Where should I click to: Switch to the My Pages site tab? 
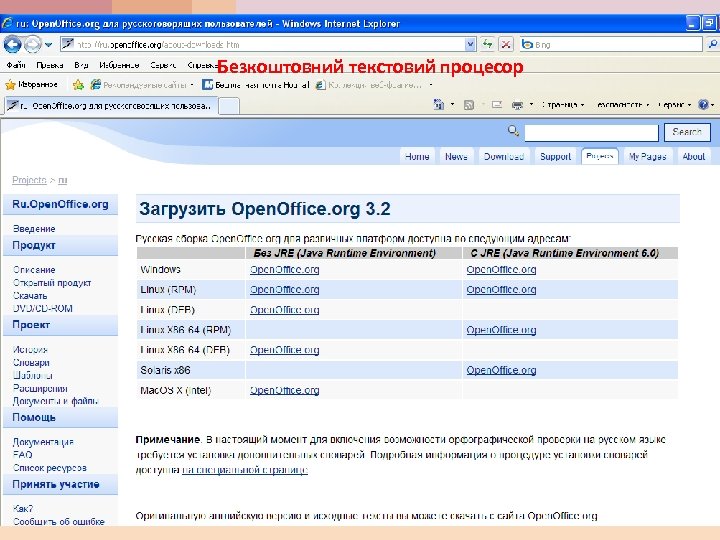647,157
